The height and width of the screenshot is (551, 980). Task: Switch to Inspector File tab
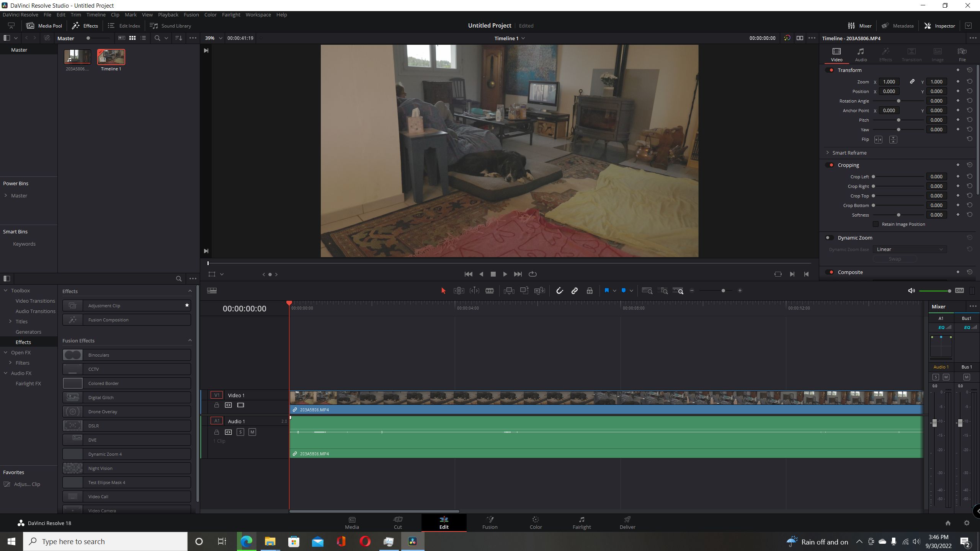[962, 55]
